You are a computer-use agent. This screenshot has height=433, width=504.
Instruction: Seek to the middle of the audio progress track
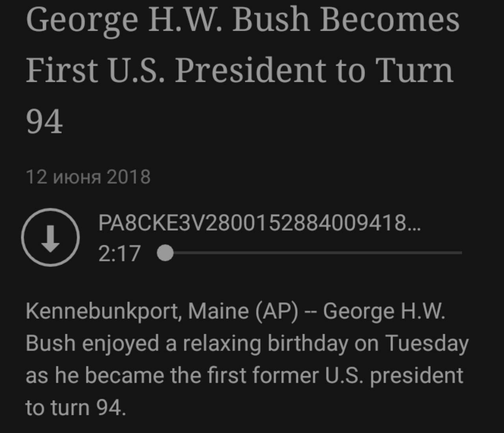pos(313,253)
